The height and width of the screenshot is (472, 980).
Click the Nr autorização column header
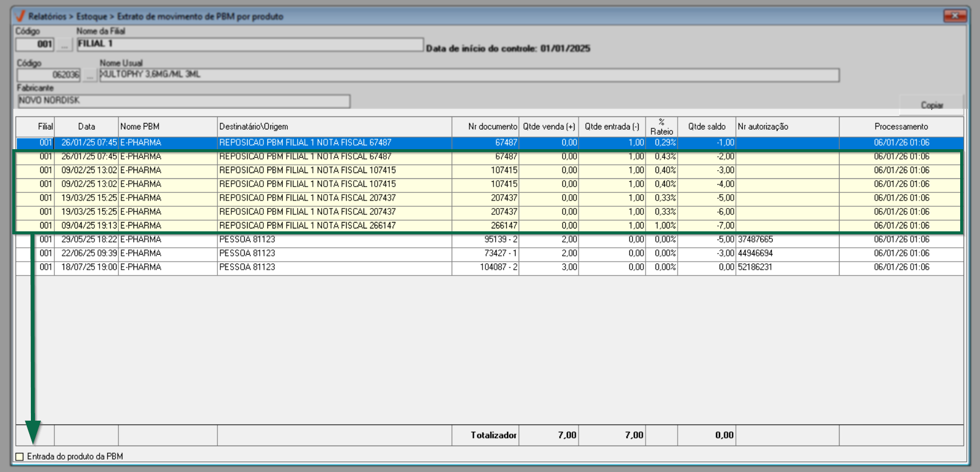click(x=787, y=126)
